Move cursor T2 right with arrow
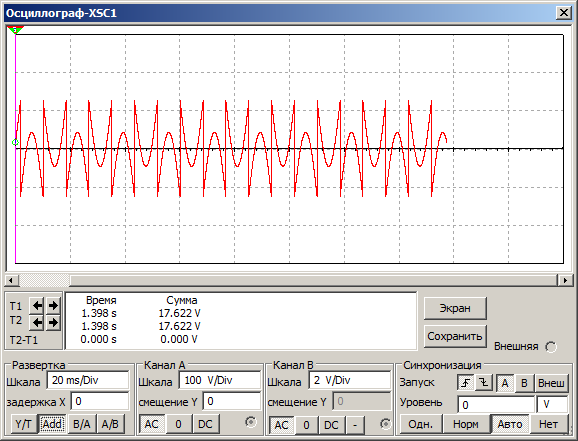The height and width of the screenshot is (441, 578). pos(53,323)
